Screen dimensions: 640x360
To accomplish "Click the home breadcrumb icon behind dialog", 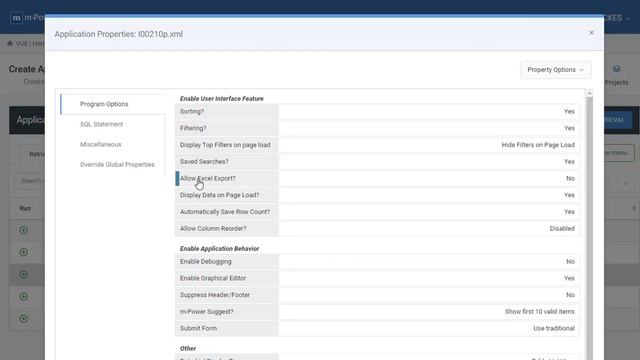I will pyautogui.click(x=10, y=43).
